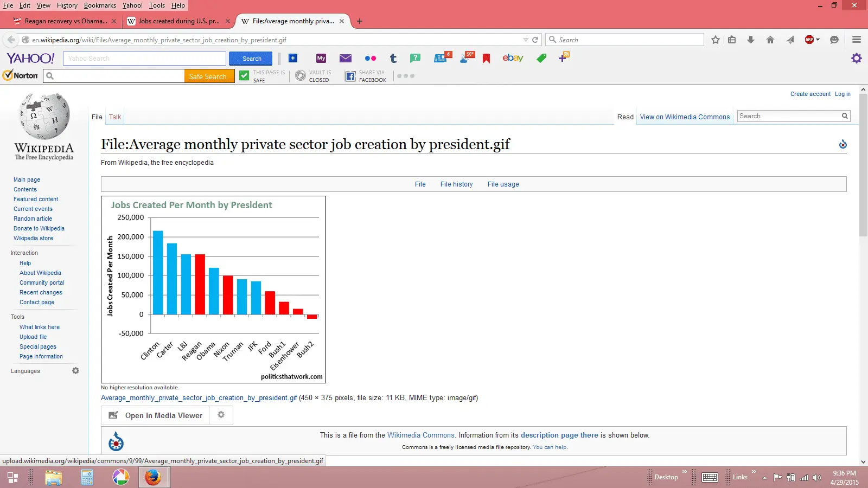Click Share via Facebook in Norton toolbar
The image size is (868, 488).
tap(366, 76)
